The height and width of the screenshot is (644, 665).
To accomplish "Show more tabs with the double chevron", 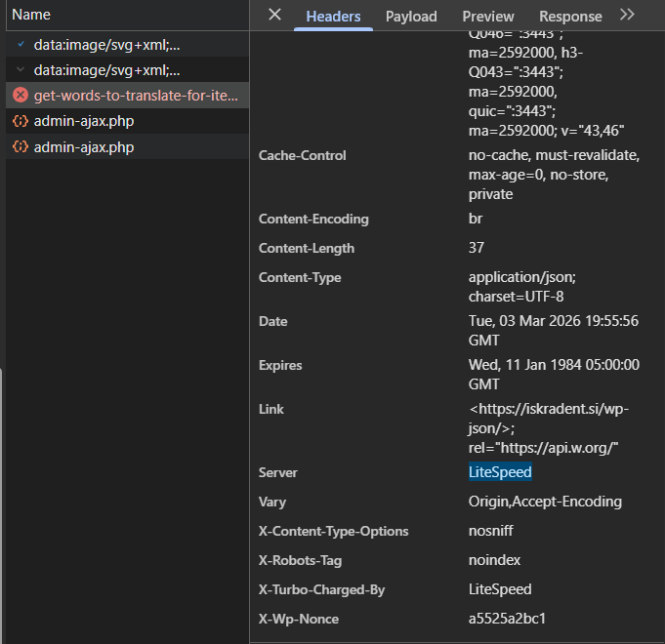I will point(627,15).
